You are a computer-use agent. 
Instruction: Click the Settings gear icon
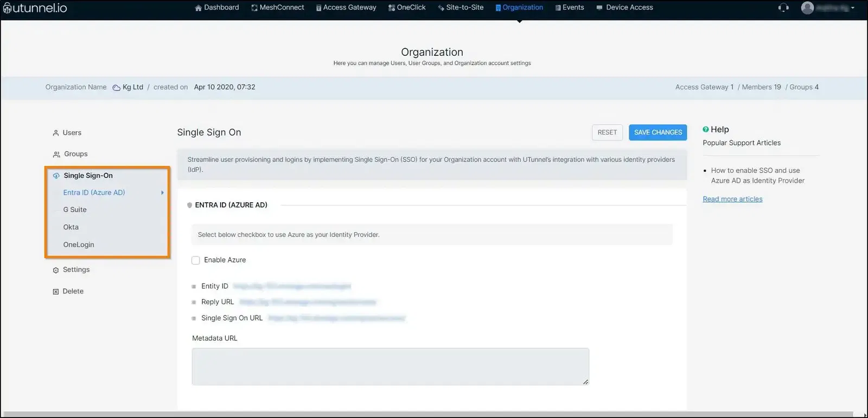pyautogui.click(x=56, y=270)
